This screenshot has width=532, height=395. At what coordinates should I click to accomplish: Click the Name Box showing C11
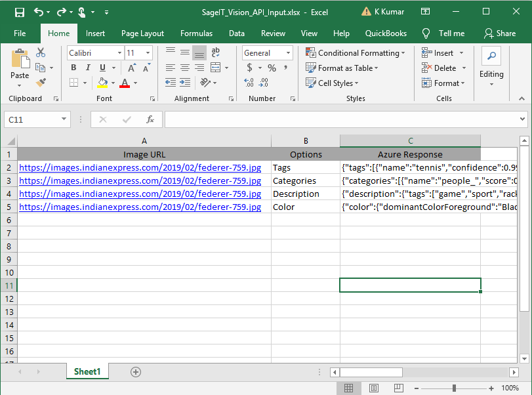pyautogui.click(x=31, y=119)
